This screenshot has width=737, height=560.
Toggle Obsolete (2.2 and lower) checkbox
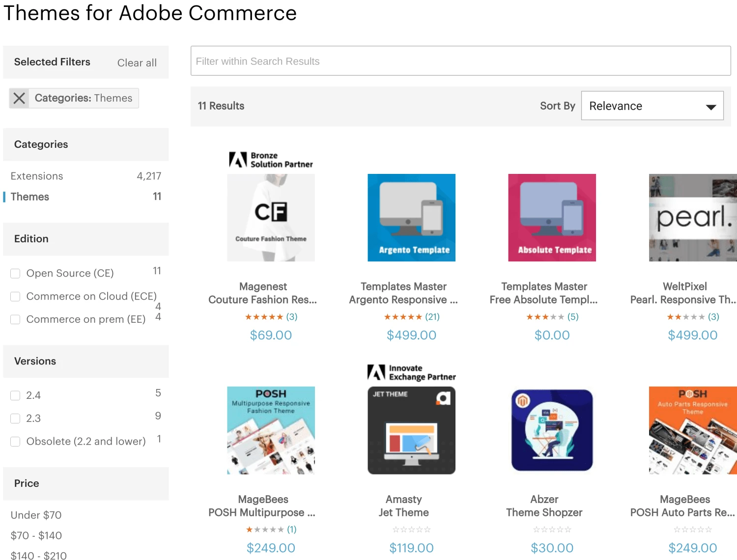tap(16, 442)
